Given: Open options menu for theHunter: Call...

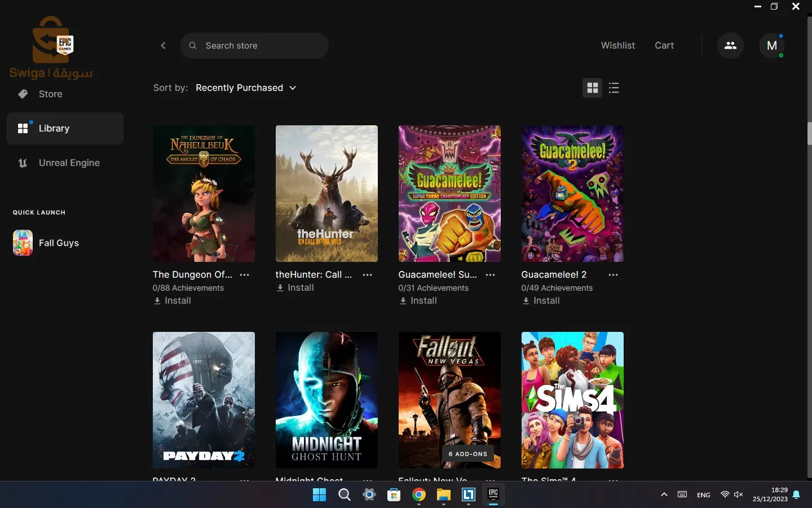Looking at the screenshot, I should point(368,275).
